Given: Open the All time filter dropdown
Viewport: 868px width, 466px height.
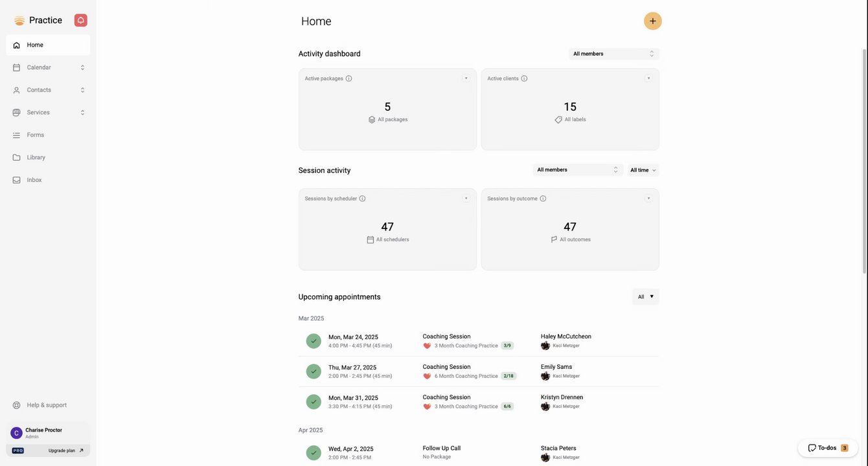Looking at the screenshot, I should (643, 170).
